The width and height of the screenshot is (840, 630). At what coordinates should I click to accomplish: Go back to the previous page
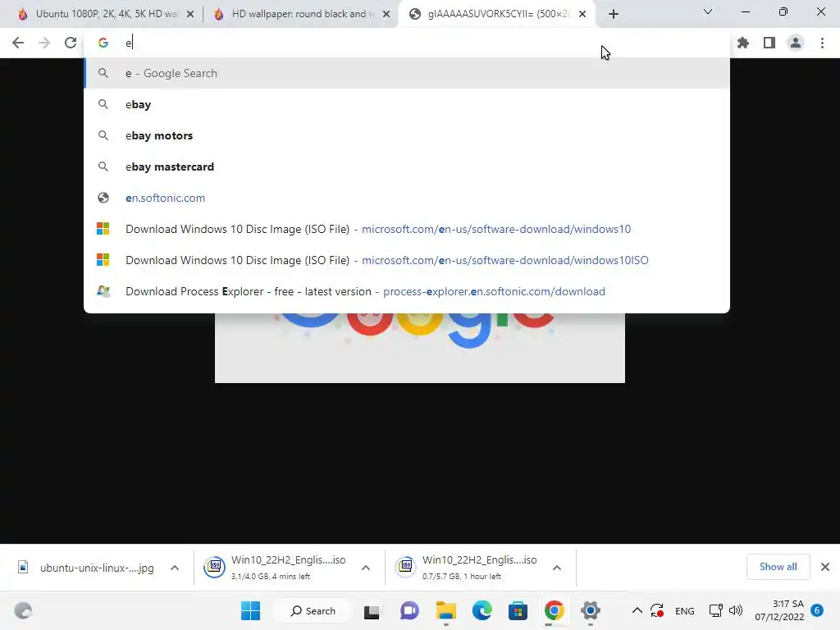18,43
